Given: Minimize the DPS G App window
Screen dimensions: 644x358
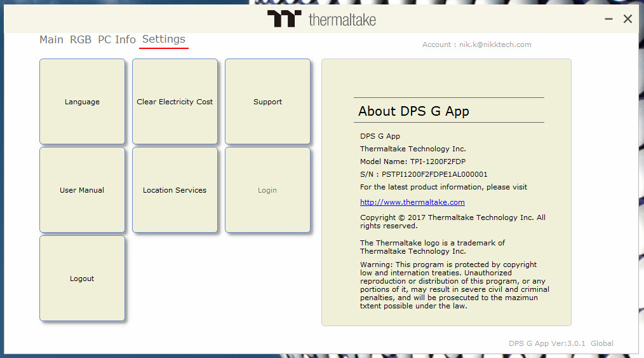Looking at the screenshot, I should pyautogui.click(x=608, y=19).
